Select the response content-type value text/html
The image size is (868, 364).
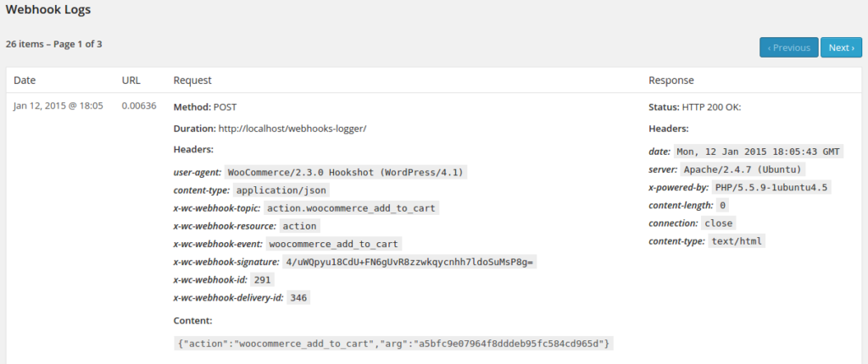[737, 241]
